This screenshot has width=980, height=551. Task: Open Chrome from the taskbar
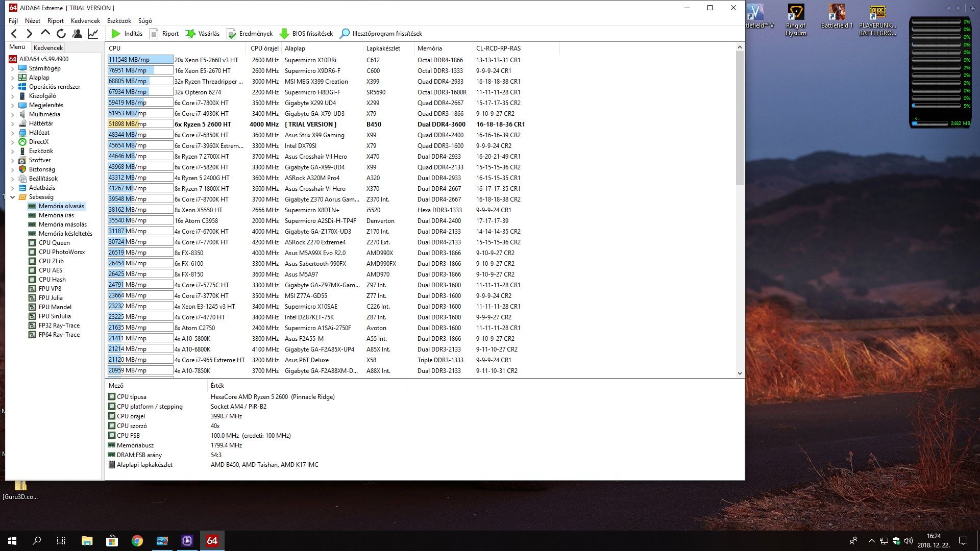coord(137,541)
